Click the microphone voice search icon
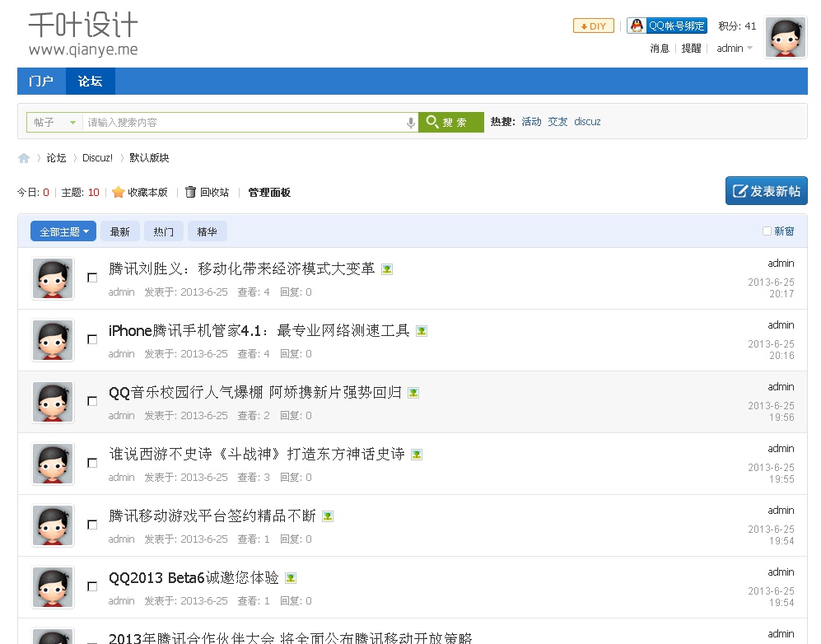The height and width of the screenshot is (644, 821). pyautogui.click(x=410, y=123)
